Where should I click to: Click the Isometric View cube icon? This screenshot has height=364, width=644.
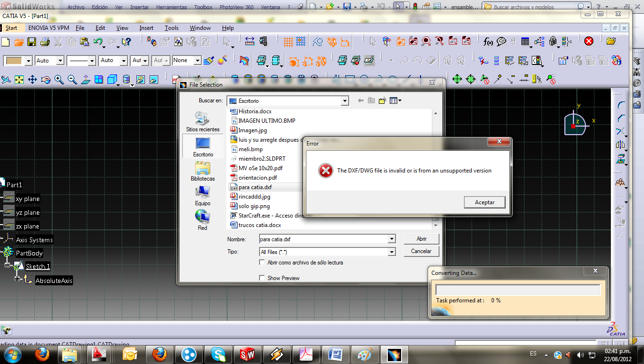112,80
